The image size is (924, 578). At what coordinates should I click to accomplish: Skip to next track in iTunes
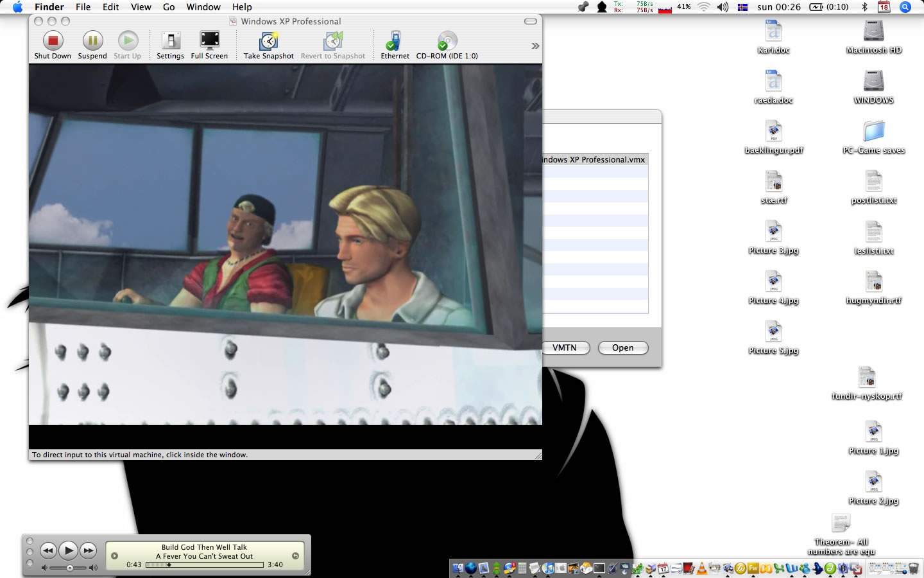89,550
